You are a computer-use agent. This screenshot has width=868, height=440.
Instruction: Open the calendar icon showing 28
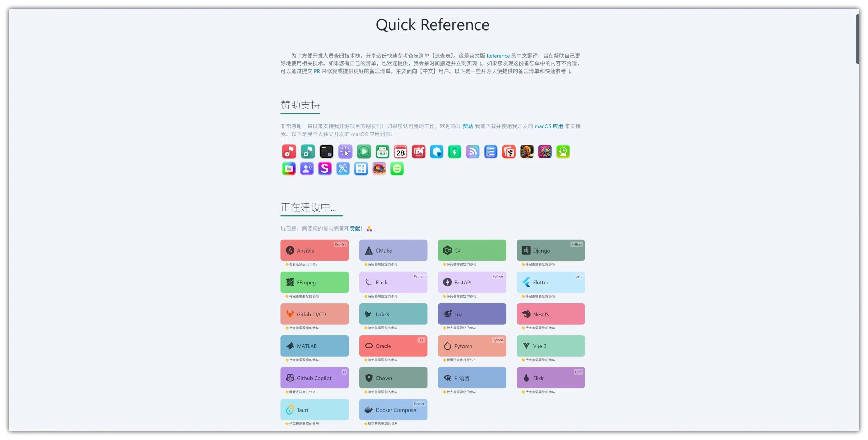(x=400, y=152)
